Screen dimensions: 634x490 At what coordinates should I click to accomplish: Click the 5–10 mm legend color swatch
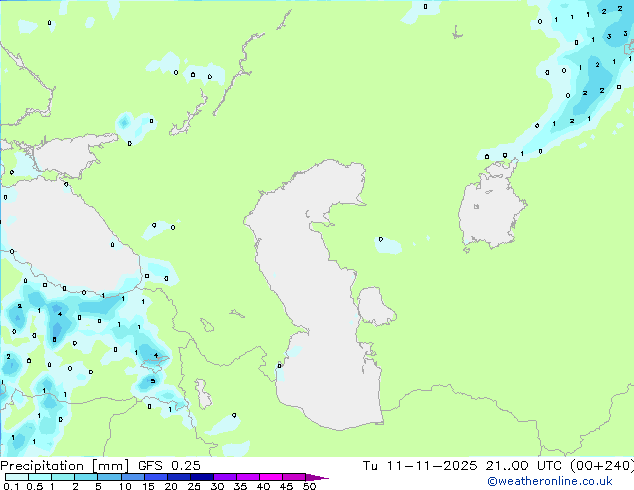click(x=110, y=477)
